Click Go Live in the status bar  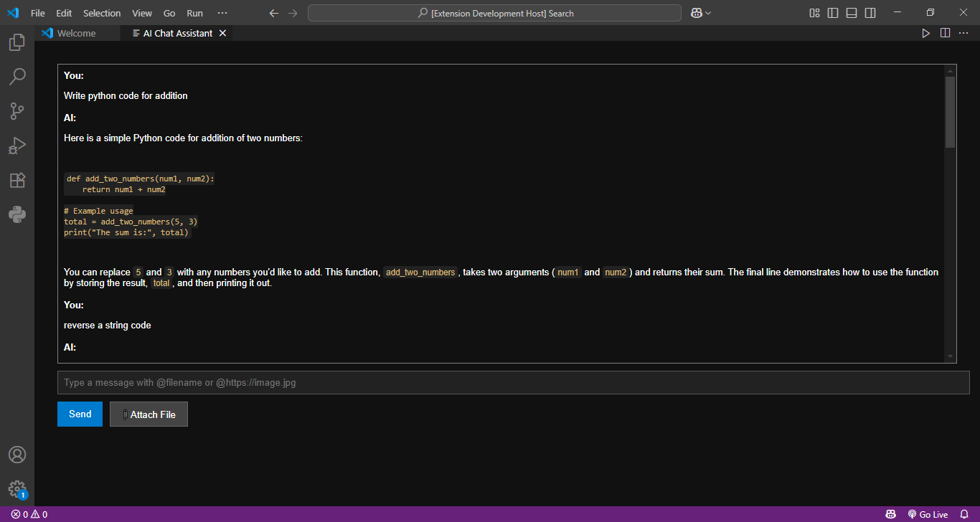[x=929, y=514]
